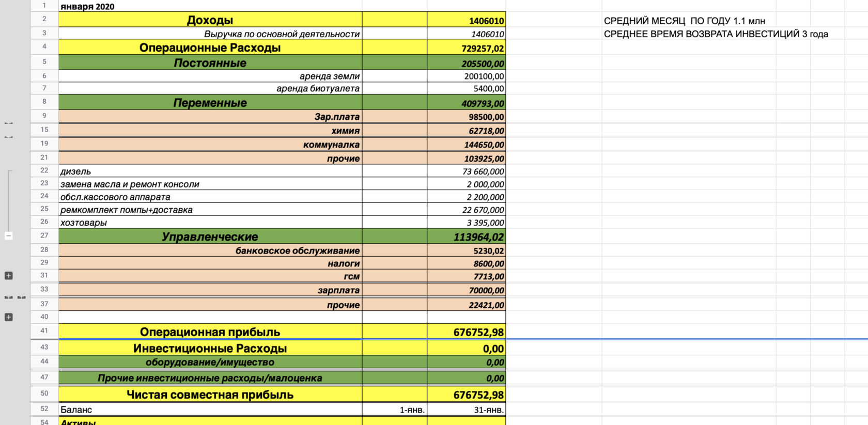This screenshot has width=868, height=425.
Task: Click the value 7713,00
Action: pos(467,276)
